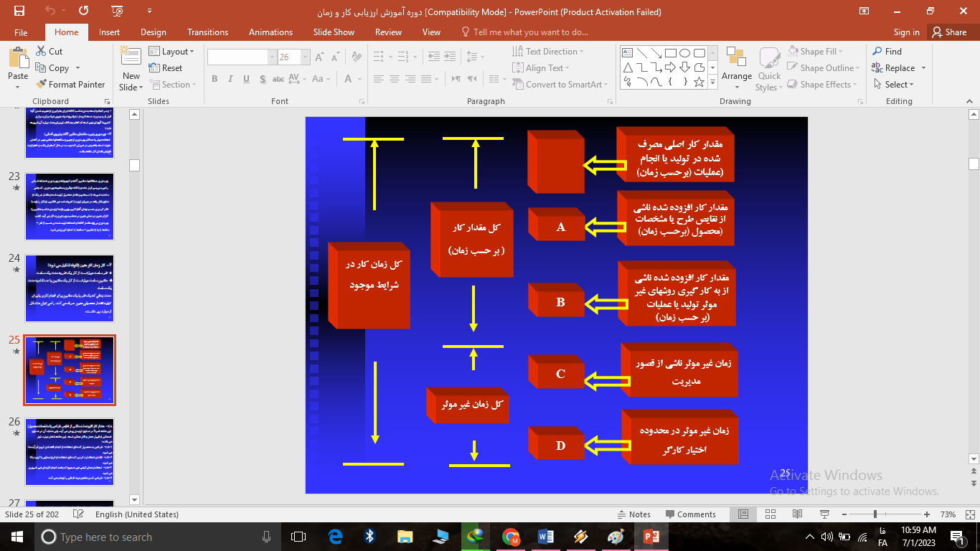Switch to Slide Sorter view

[770, 514]
